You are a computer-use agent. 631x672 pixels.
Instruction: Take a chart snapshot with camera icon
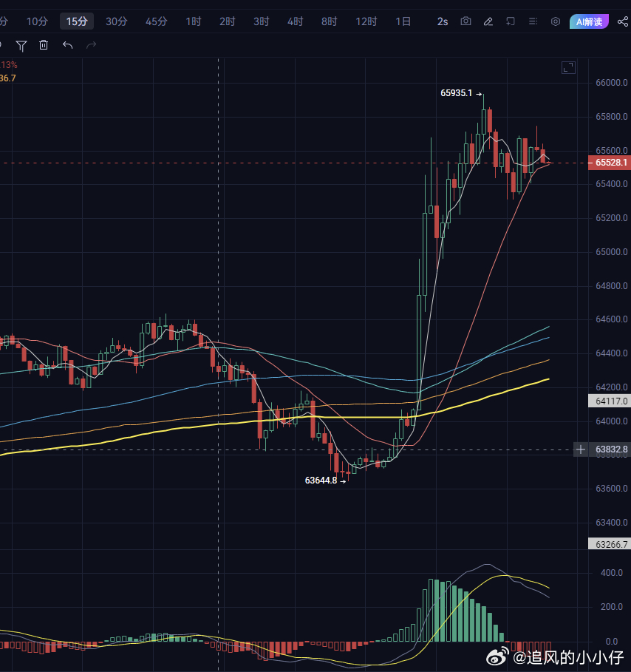(x=465, y=21)
